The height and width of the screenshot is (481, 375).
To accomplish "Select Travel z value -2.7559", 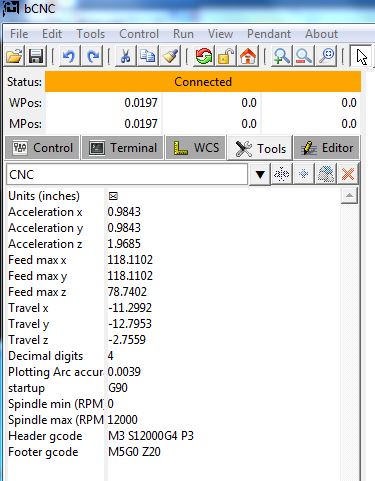I will [x=127, y=340].
